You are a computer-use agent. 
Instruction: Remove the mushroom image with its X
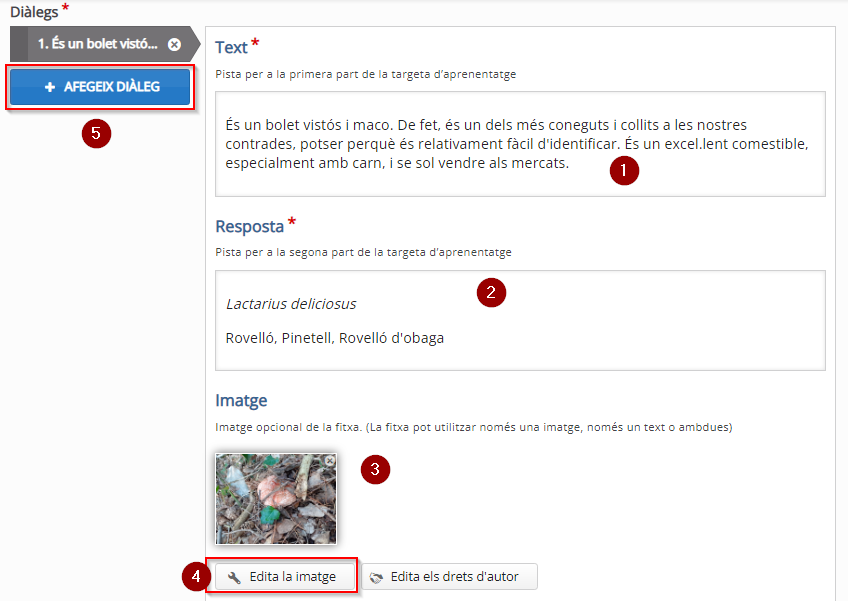click(329, 460)
